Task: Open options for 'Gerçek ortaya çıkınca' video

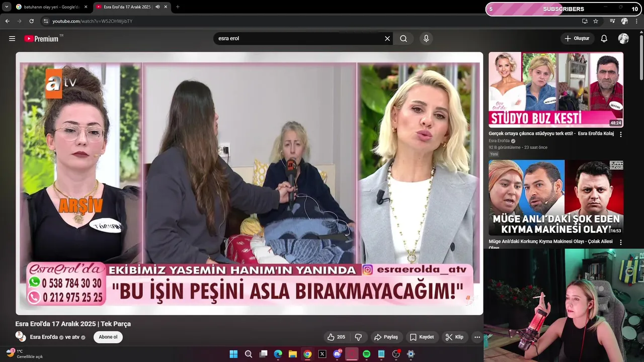Action: point(620,134)
